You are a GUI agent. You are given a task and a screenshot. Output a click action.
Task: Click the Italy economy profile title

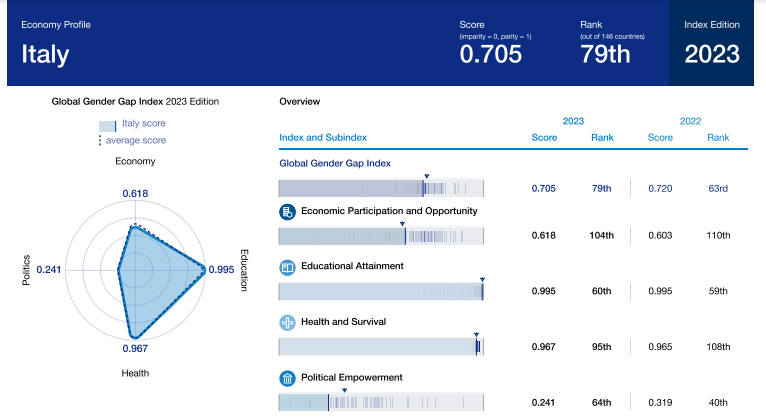coord(46,55)
